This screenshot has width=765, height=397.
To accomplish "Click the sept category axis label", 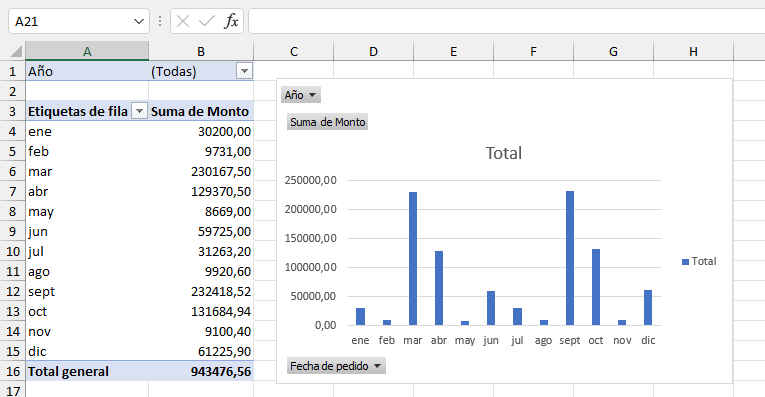I will coord(570,340).
